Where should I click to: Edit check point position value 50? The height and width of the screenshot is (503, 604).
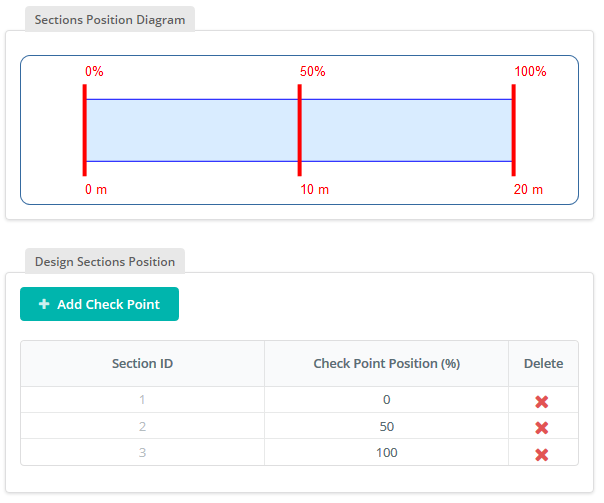tap(386, 426)
